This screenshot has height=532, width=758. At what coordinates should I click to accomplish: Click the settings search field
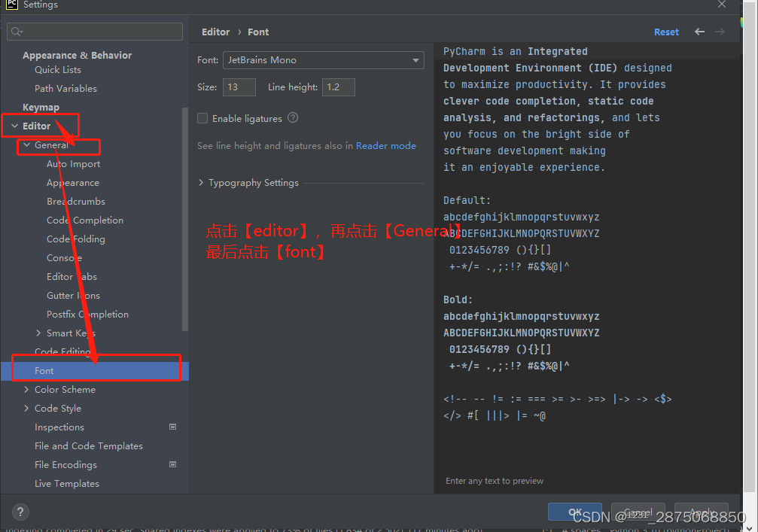point(95,32)
